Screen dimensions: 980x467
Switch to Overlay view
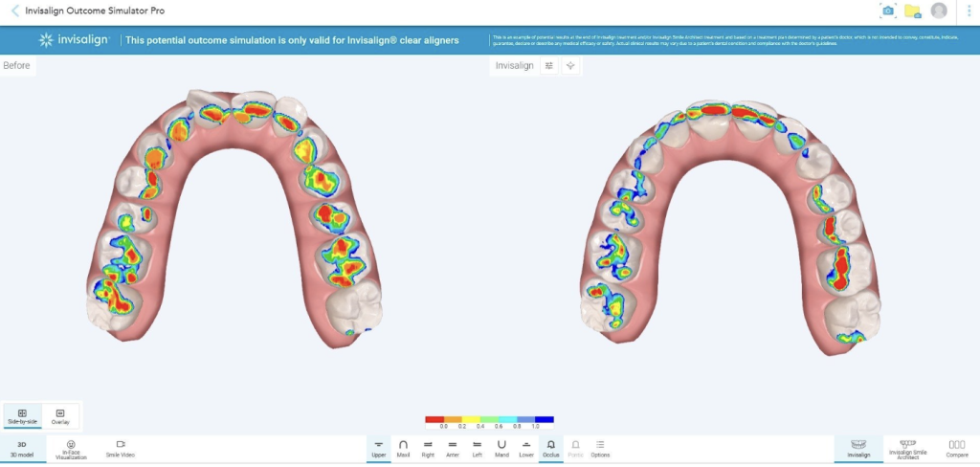60,417
